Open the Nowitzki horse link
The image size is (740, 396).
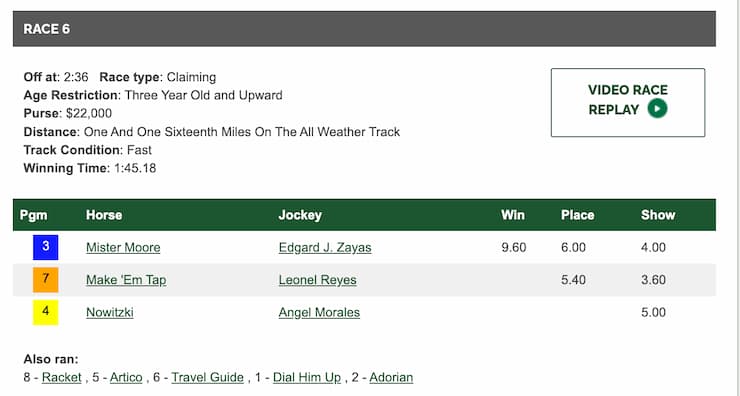point(110,312)
